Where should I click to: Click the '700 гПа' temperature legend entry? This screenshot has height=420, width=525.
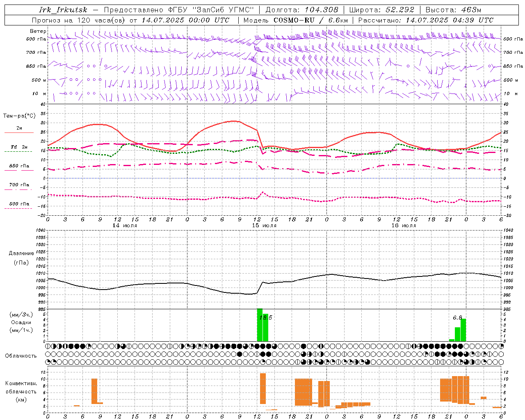(x=19, y=185)
